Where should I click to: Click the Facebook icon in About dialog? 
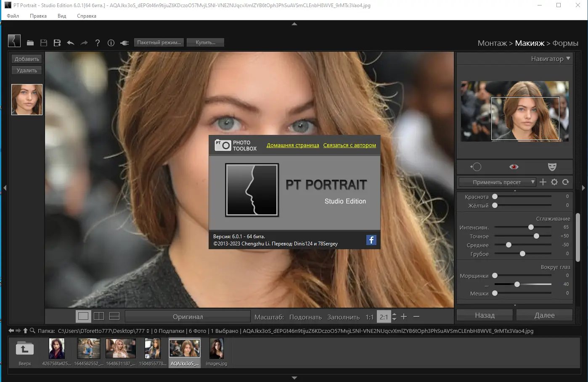click(x=371, y=240)
